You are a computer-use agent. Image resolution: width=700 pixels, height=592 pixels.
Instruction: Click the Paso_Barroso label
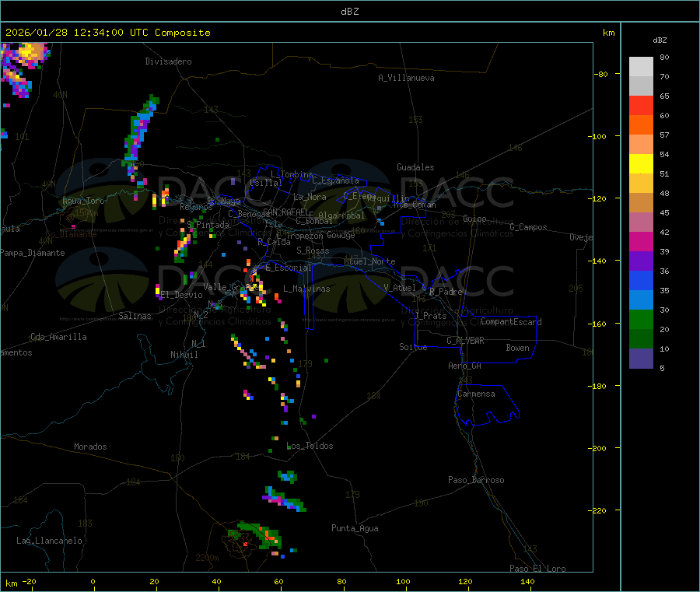tap(476, 480)
